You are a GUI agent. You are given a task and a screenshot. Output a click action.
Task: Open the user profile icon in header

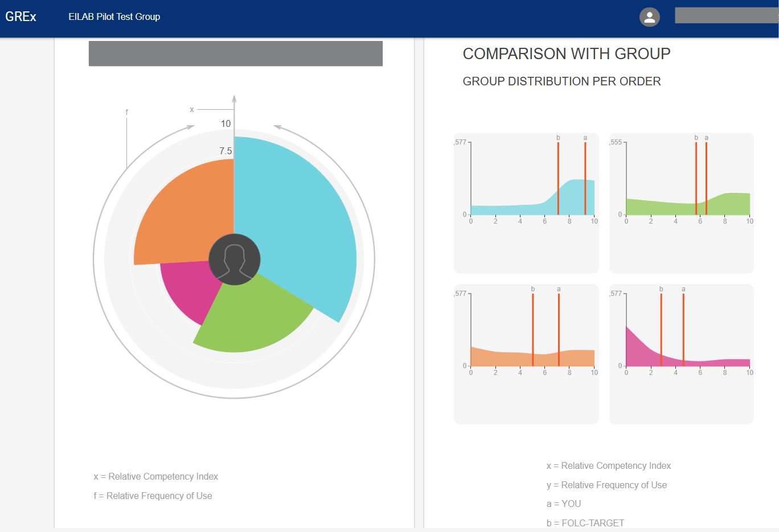(x=649, y=17)
